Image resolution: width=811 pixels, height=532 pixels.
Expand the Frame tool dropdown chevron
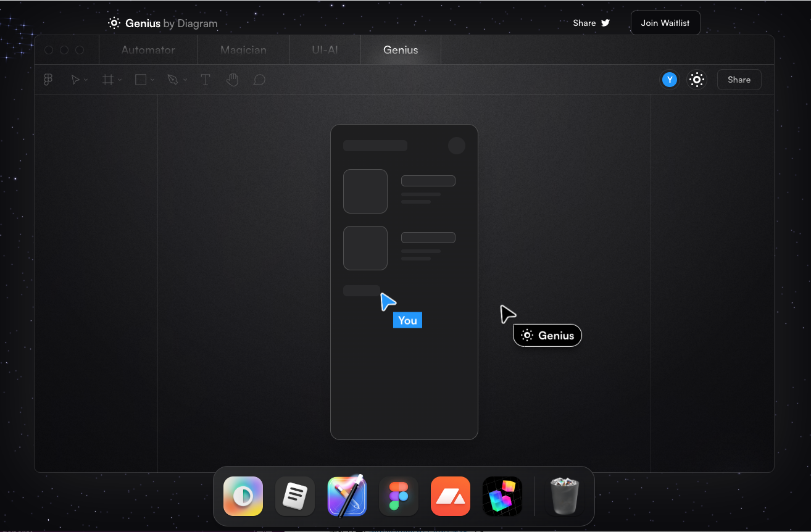click(119, 80)
